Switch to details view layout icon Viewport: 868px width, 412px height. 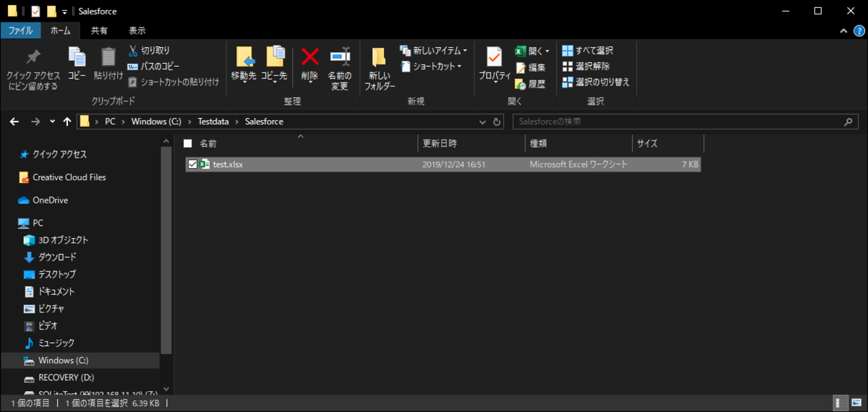pos(839,403)
